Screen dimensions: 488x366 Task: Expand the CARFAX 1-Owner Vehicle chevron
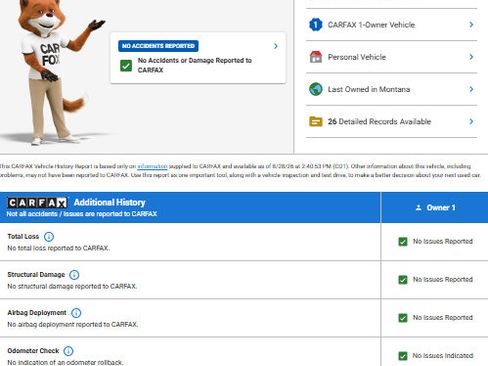coord(471,25)
